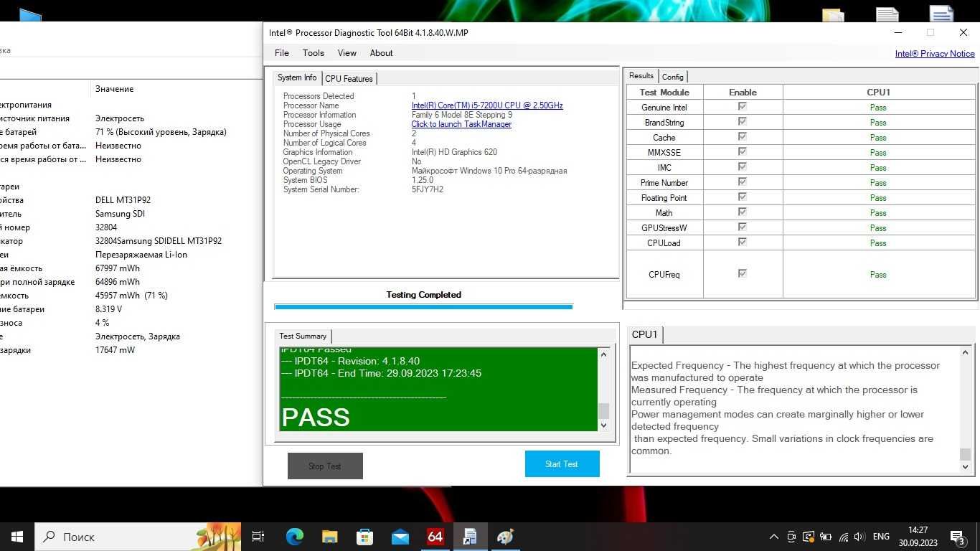Select the Intel diagnostic tool taskbar icon
Viewport: 980px width, 551px height.
tap(471, 537)
